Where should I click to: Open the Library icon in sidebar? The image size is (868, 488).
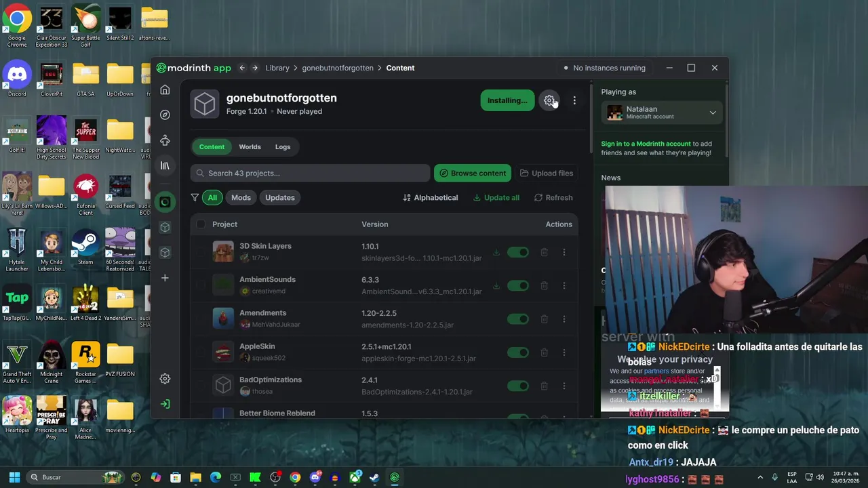[165, 165]
